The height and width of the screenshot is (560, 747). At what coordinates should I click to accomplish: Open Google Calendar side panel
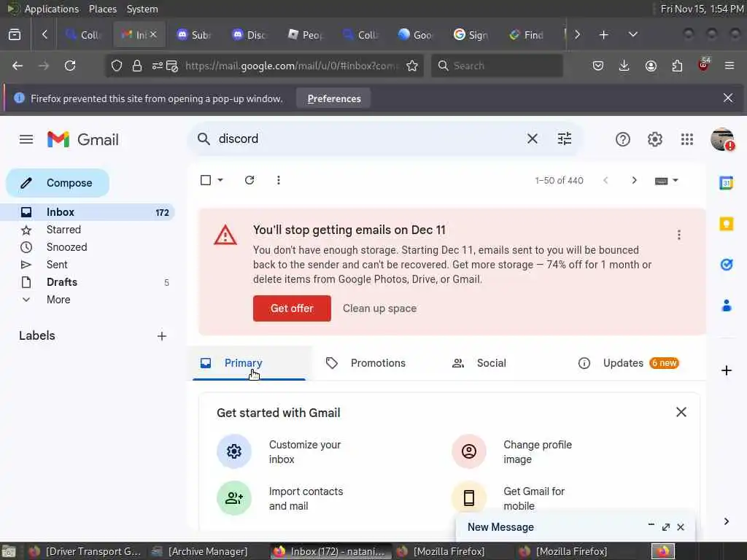click(x=726, y=183)
